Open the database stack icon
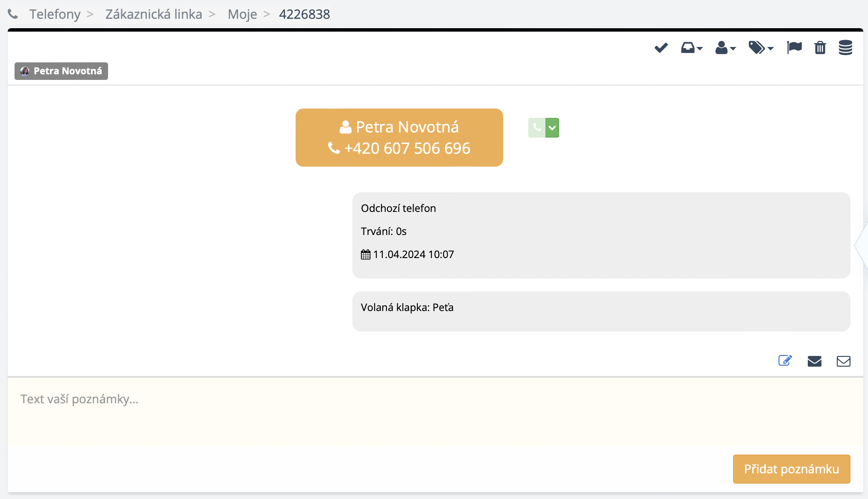The width and height of the screenshot is (868, 499). pyautogui.click(x=845, y=48)
